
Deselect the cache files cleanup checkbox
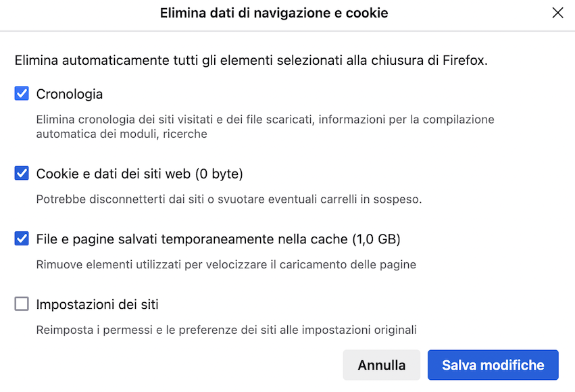[21, 238]
